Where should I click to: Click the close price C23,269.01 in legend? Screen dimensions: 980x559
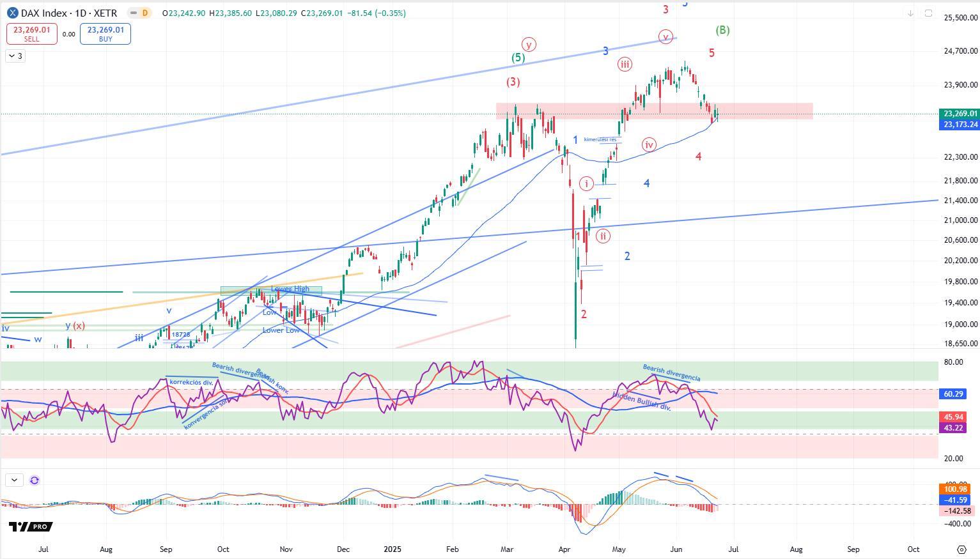pyautogui.click(x=322, y=13)
